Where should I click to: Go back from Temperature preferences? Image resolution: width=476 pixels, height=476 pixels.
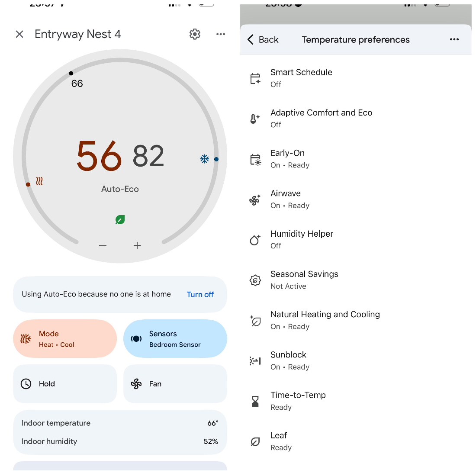click(x=263, y=40)
